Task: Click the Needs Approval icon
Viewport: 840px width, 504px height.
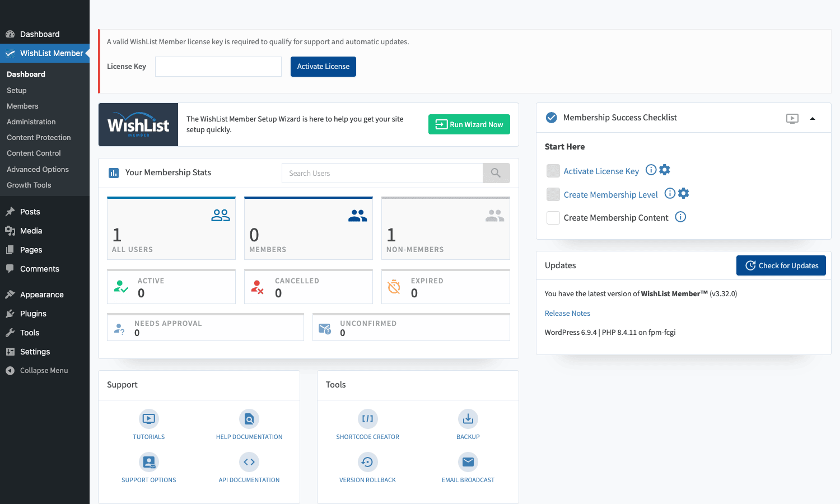Action: [x=119, y=329]
